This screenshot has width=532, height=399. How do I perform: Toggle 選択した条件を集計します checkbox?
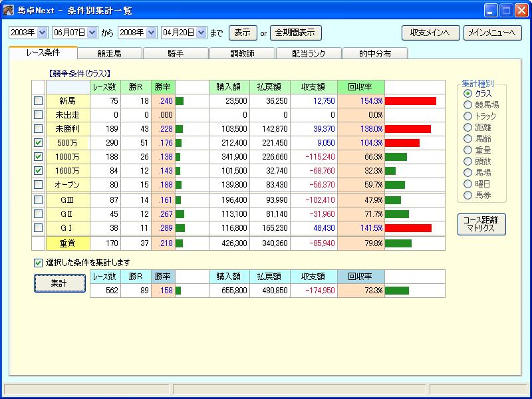click(x=39, y=262)
